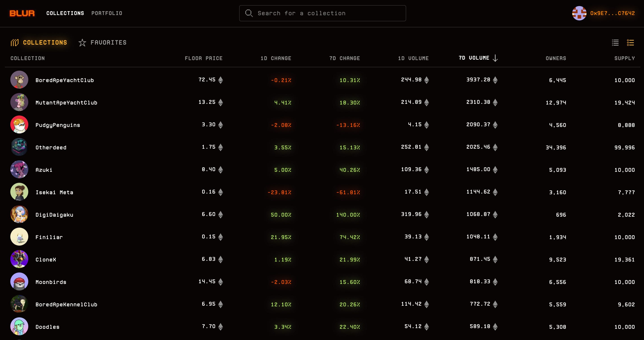Click the BLUR logo
This screenshot has width=644, height=340.
click(22, 13)
